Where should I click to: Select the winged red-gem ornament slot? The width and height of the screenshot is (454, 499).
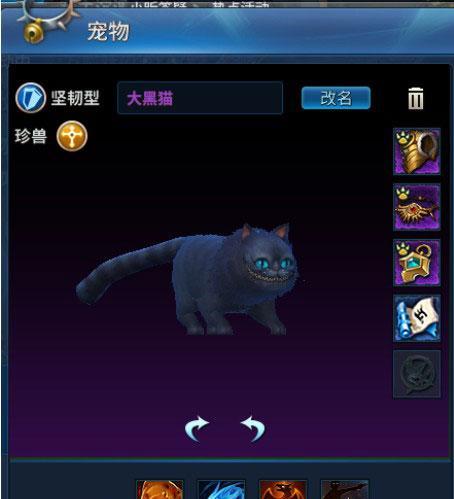click(x=417, y=207)
